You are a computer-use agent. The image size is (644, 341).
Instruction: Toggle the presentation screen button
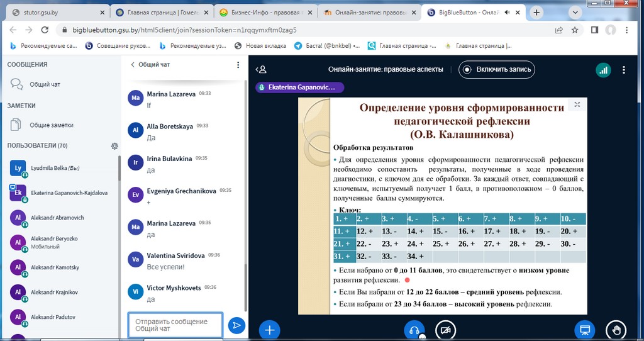pyautogui.click(x=584, y=329)
